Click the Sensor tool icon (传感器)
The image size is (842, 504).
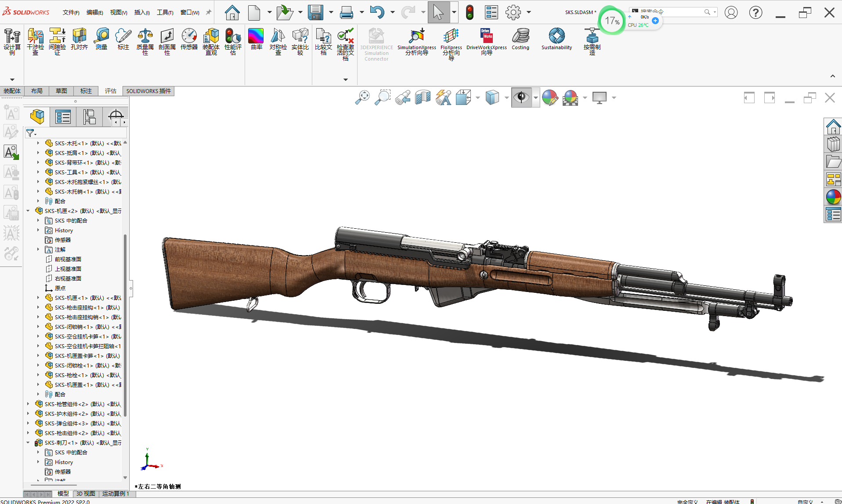coord(189,39)
